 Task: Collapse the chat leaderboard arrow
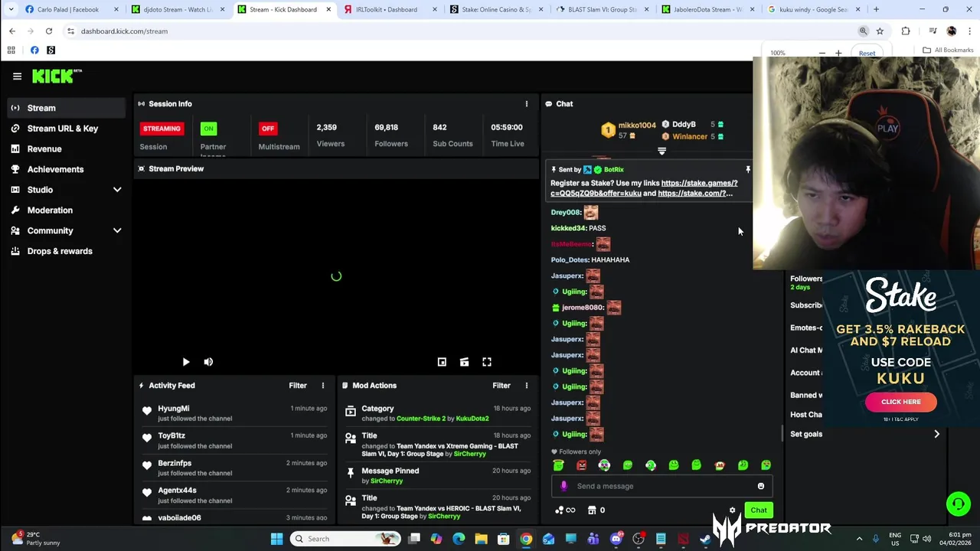(661, 152)
